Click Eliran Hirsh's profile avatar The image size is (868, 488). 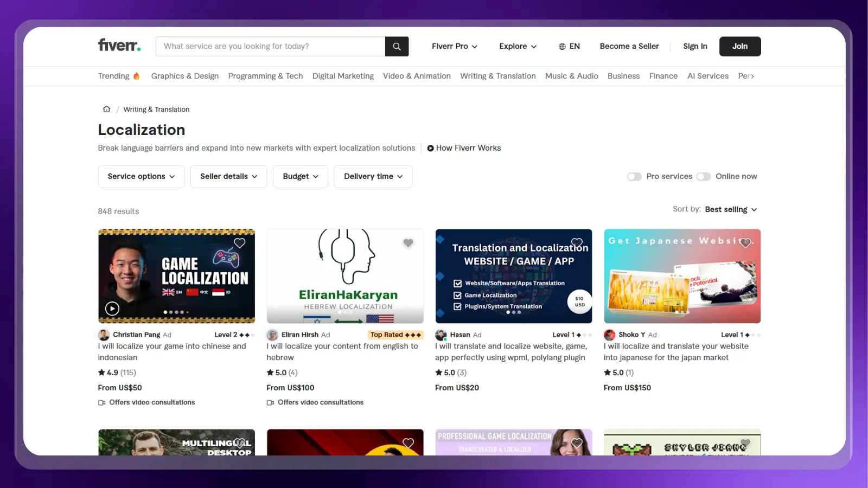click(x=272, y=335)
